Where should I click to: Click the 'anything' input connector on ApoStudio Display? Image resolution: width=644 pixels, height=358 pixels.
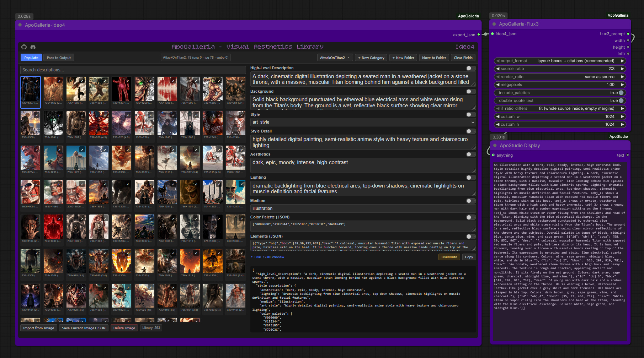pyautogui.click(x=493, y=155)
